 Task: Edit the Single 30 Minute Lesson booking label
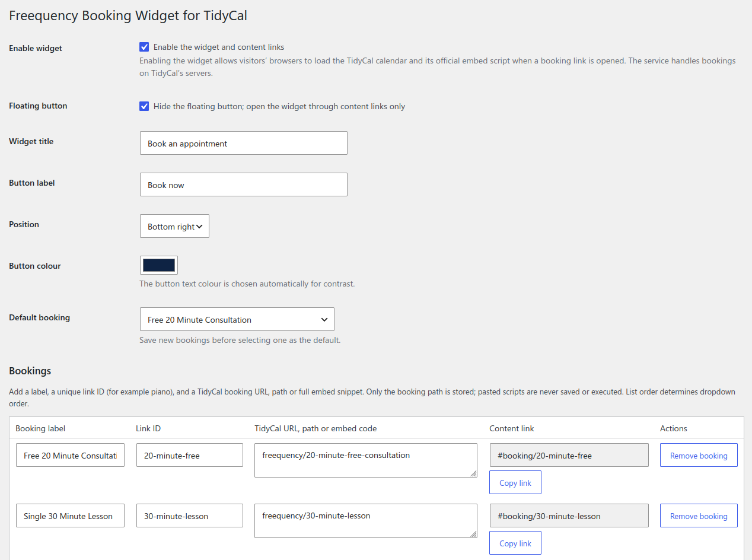[x=70, y=516]
